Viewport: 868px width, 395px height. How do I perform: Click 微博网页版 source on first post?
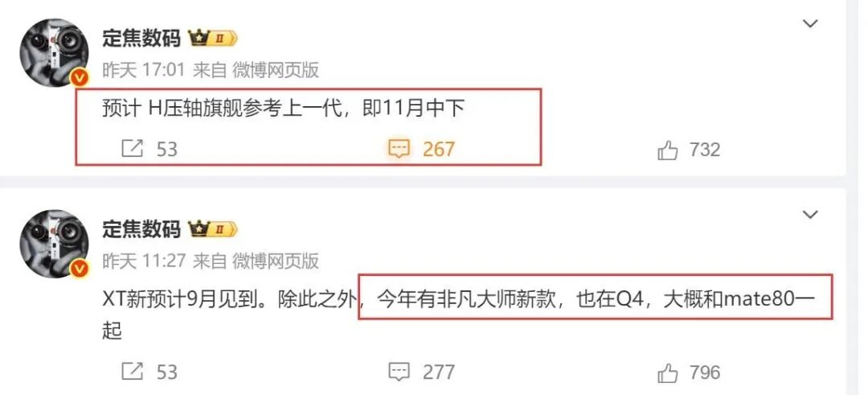(275, 70)
